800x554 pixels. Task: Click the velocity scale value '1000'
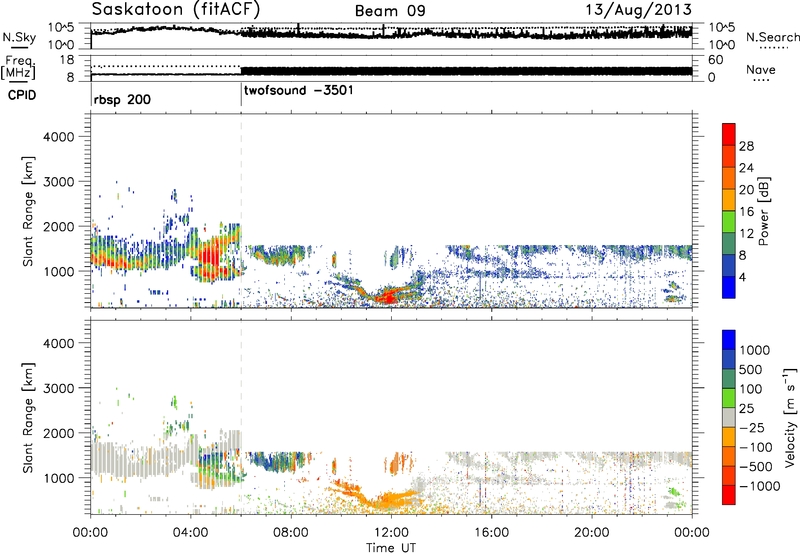pyautogui.click(x=754, y=350)
